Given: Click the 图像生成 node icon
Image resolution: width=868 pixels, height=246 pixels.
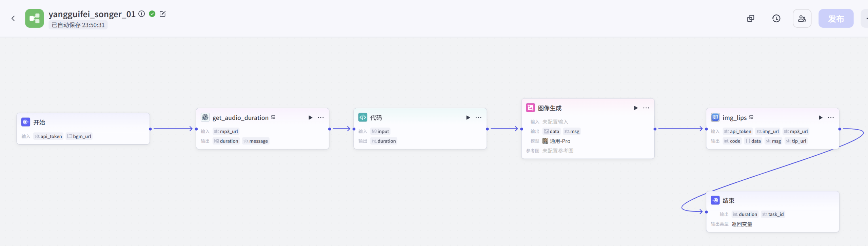Looking at the screenshot, I should pyautogui.click(x=530, y=108).
